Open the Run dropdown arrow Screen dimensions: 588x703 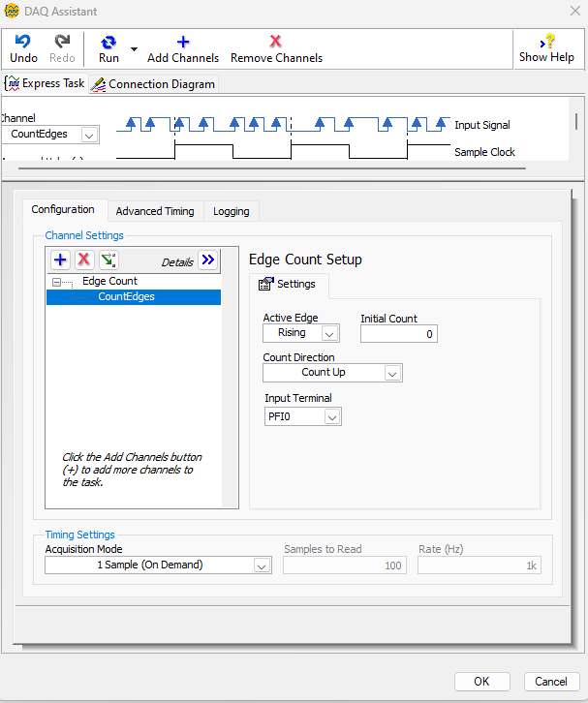(x=134, y=48)
